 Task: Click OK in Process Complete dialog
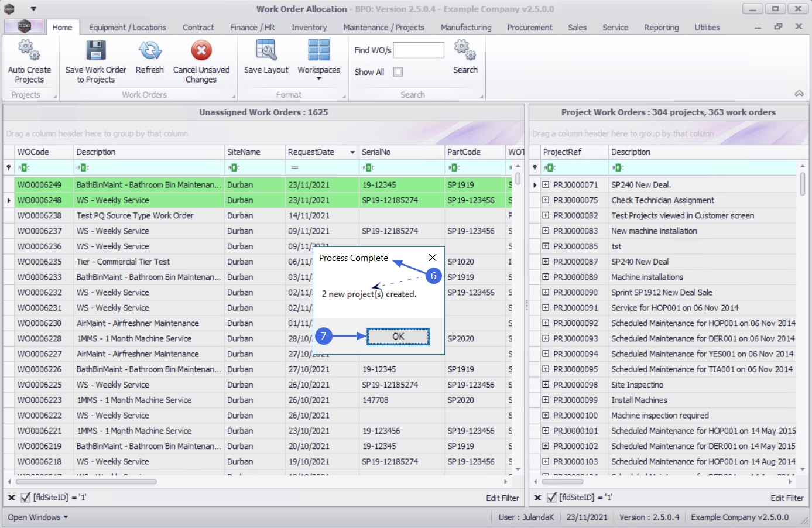398,336
